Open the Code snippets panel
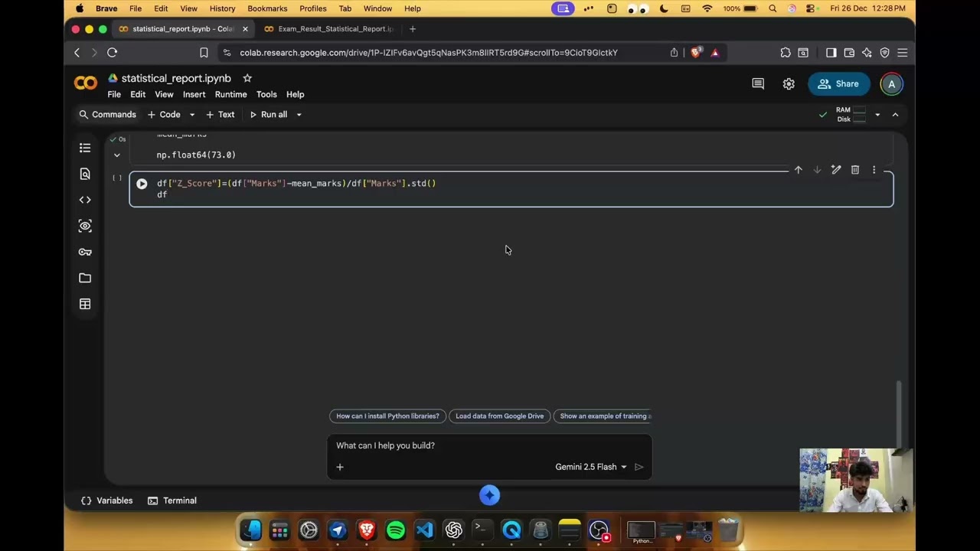This screenshot has width=980, height=551. [x=85, y=200]
